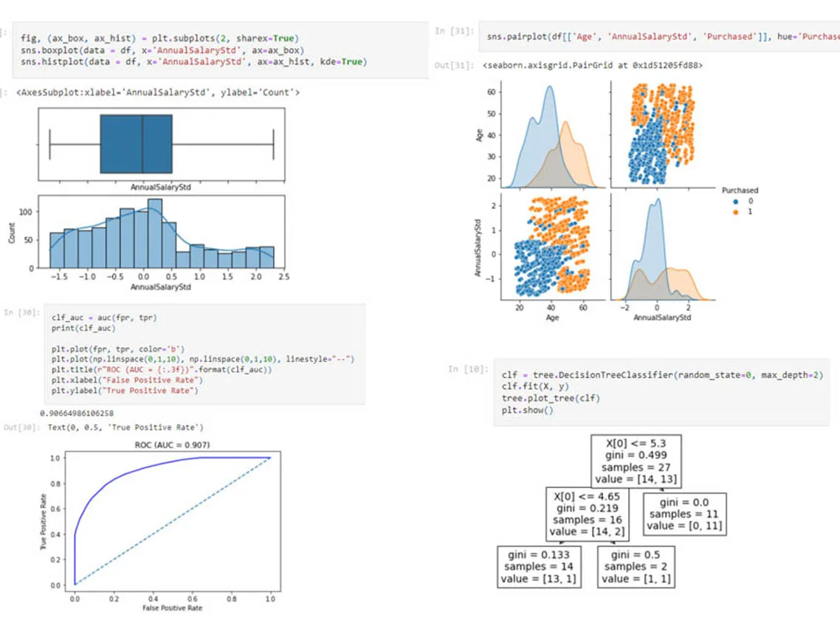This screenshot has width=840, height=635.
Task: Click the Purchased legend title
Action: click(739, 189)
